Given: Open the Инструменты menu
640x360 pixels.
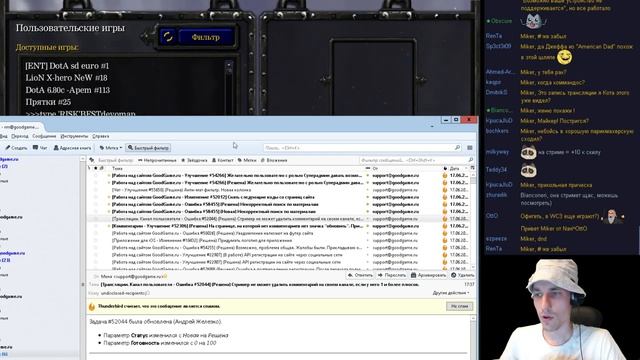Looking at the screenshot, I should coord(74,136).
